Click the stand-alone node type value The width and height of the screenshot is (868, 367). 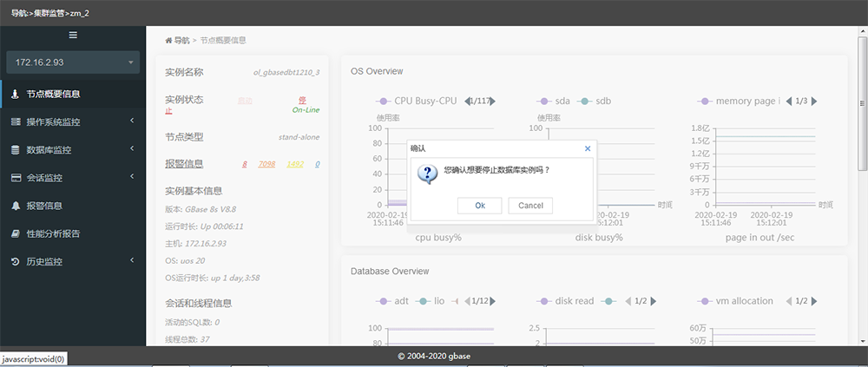click(299, 137)
